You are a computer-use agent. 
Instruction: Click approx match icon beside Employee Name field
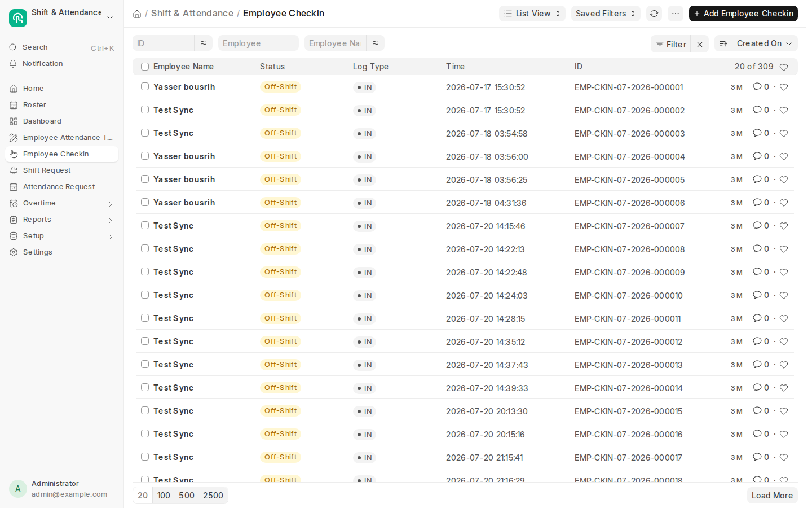[x=376, y=43]
